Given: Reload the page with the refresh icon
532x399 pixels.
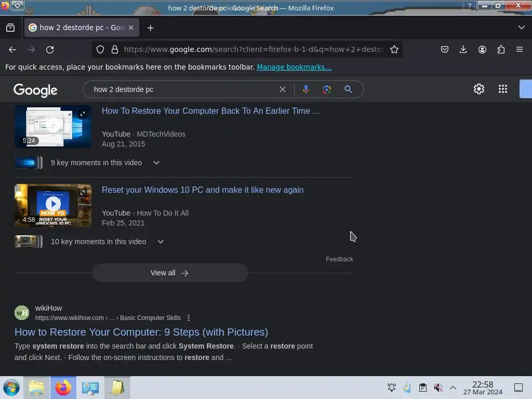Looking at the screenshot, I should (50, 49).
